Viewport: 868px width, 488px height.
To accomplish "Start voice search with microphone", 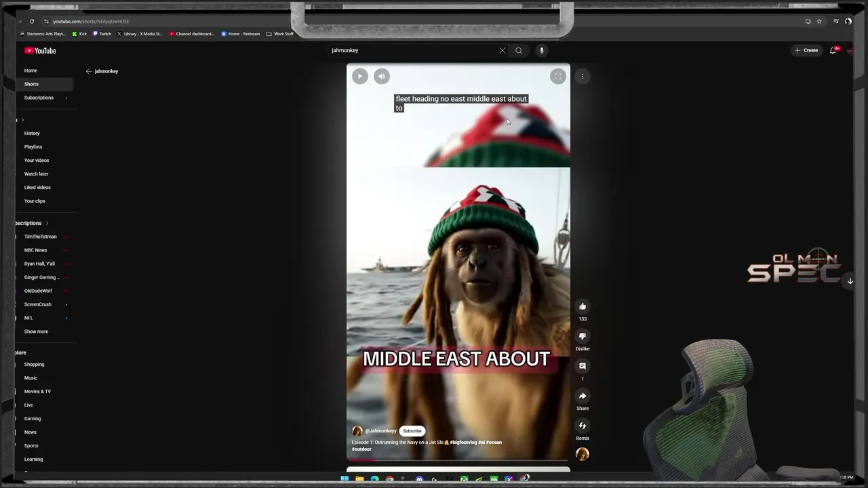I will (541, 50).
